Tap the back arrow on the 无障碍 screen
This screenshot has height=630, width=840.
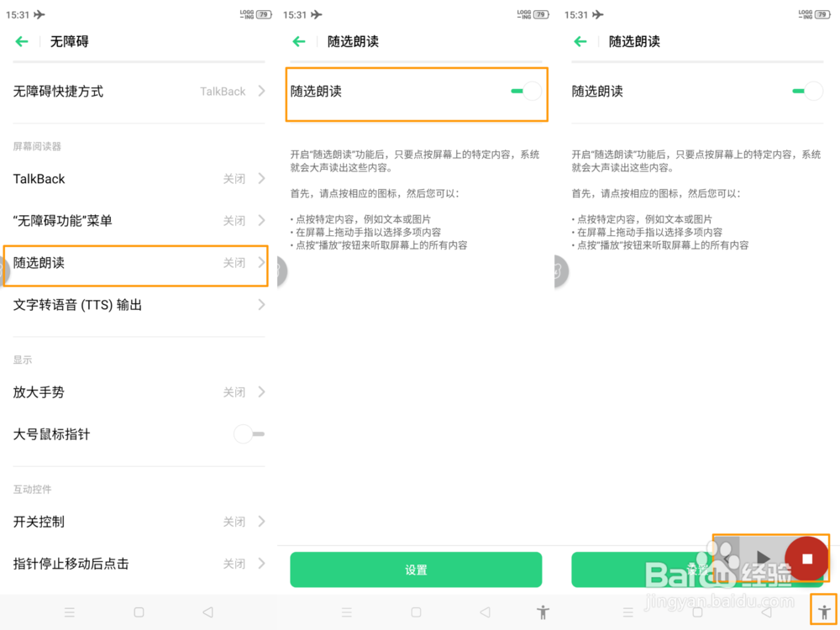[22, 41]
